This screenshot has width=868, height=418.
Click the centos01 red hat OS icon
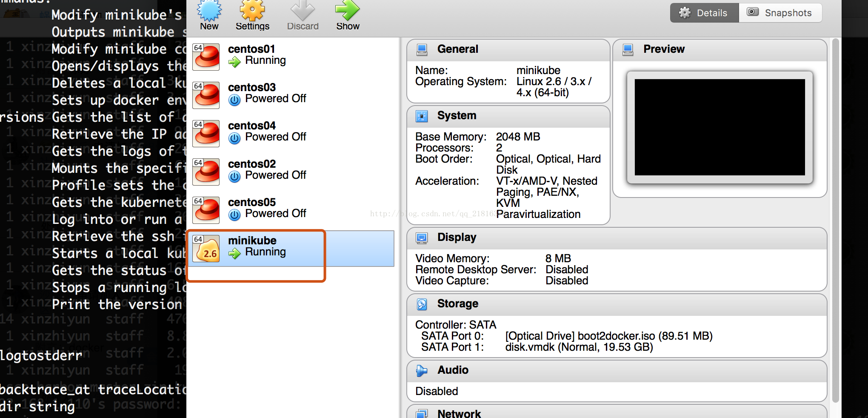pos(206,57)
